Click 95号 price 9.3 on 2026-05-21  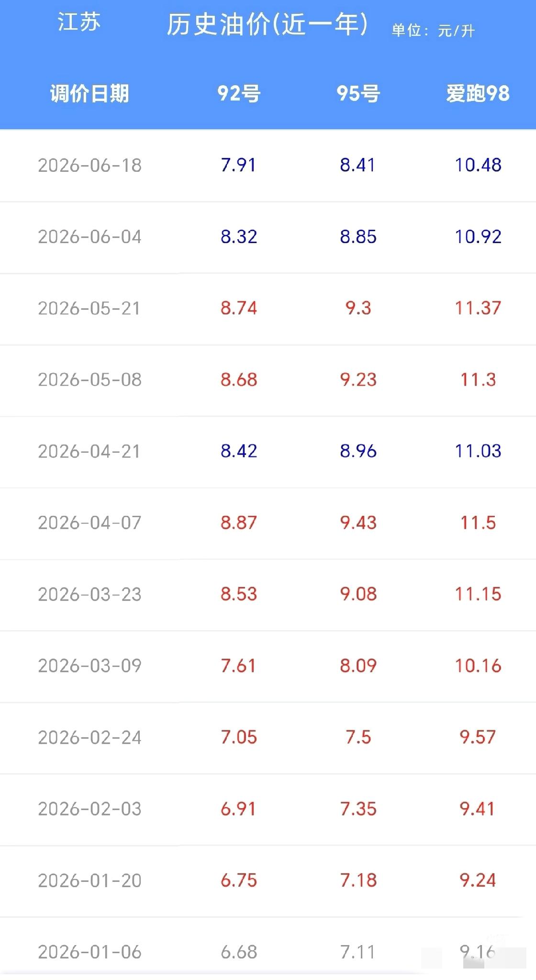[x=358, y=308]
